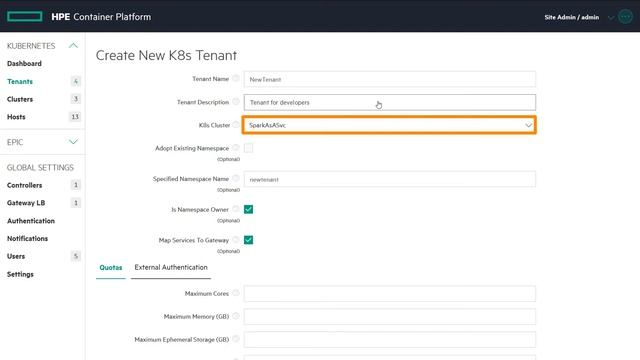Viewport: 640px width, 360px height.
Task: Click the Hosts count badge 13
Action: click(75, 117)
